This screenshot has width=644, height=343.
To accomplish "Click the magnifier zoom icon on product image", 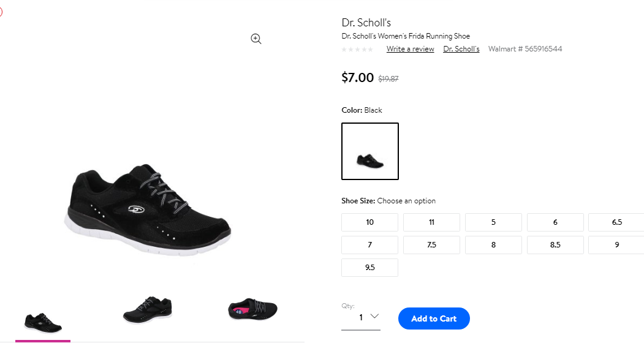I will click(256, 39).
